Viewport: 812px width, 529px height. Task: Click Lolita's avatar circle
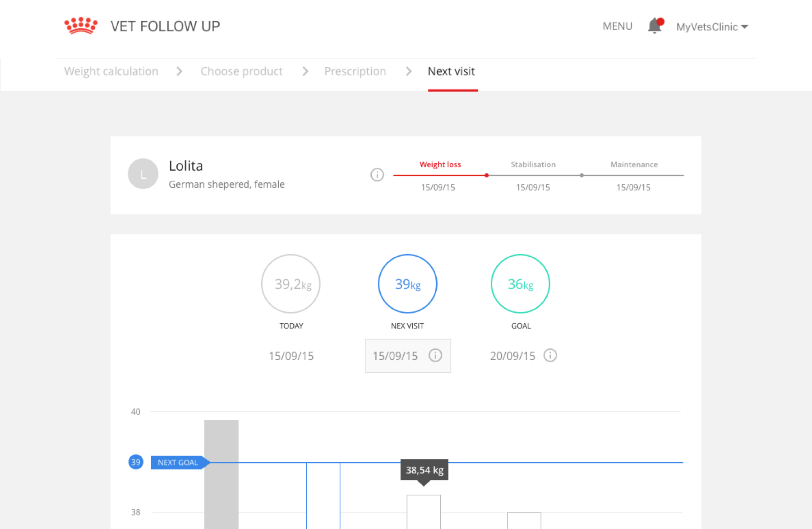pos(143,174)
